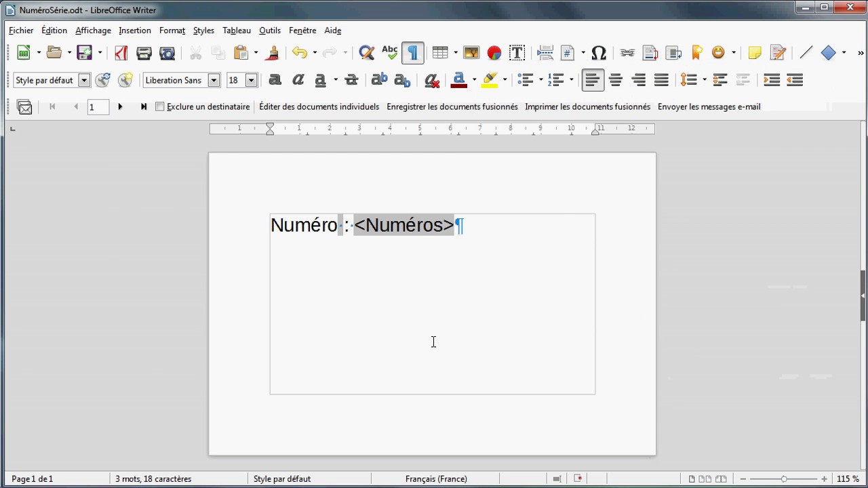Image resolution: width=868 pixels, height=488 pixels.
Task: Align text left
Action: point(592,80)
